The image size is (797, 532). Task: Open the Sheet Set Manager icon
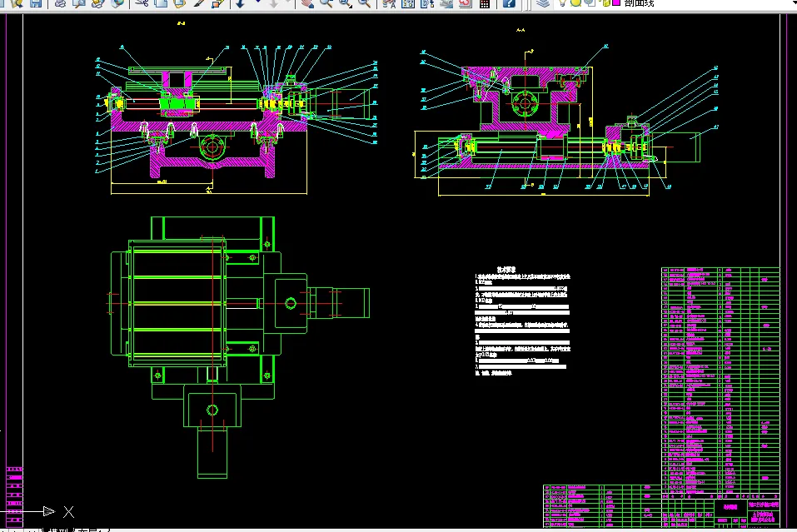tap(446, 3)
